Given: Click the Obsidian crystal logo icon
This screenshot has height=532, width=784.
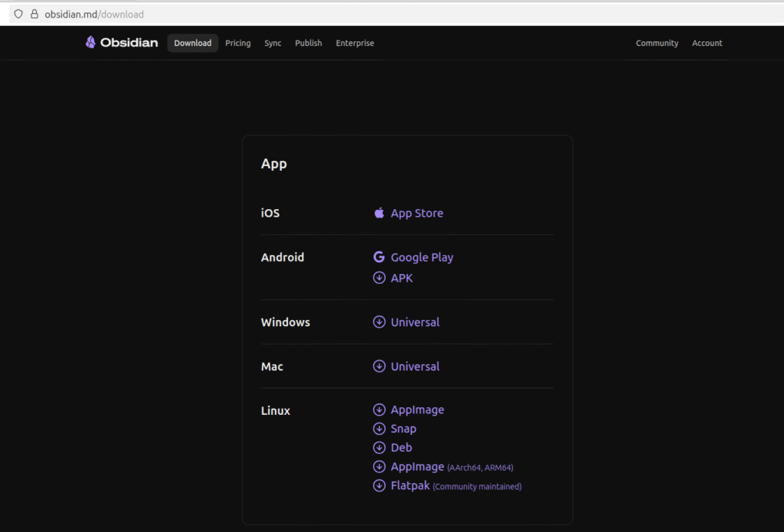Looking at the screenshot, I should 90,43.
